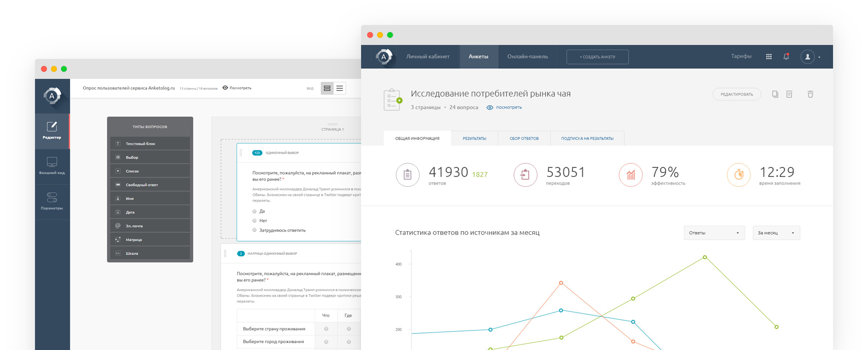Open Редактор in left sidebar
Viewport: 868px width, 350px height.
pos(52,131)
